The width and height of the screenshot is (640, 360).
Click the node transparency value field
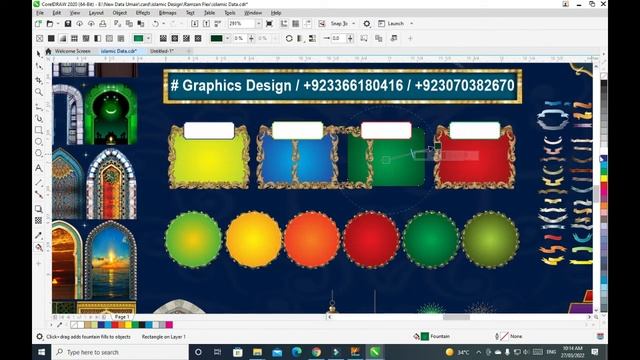pyautogui.click(x=239, y=38)
